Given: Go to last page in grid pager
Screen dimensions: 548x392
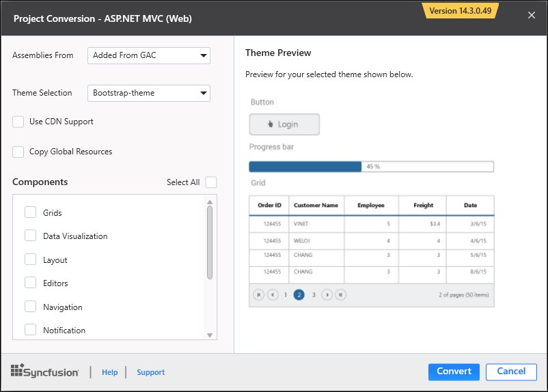Looking at the screenshot, I should point(341,295).
